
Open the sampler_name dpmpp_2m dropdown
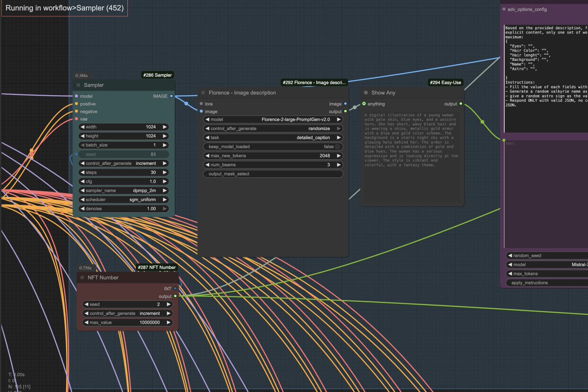[123, 190]
